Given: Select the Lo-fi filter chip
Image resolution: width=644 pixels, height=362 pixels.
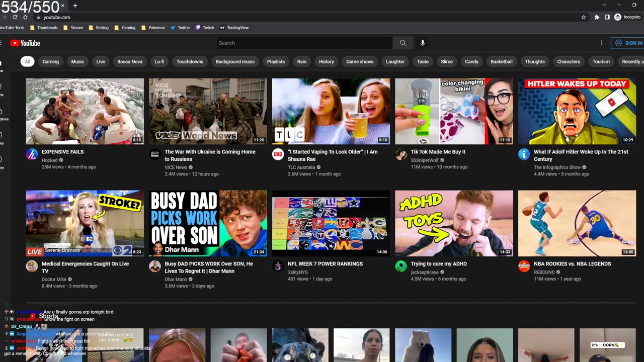Looking at the screenshot, I should [x=159, y=61].
